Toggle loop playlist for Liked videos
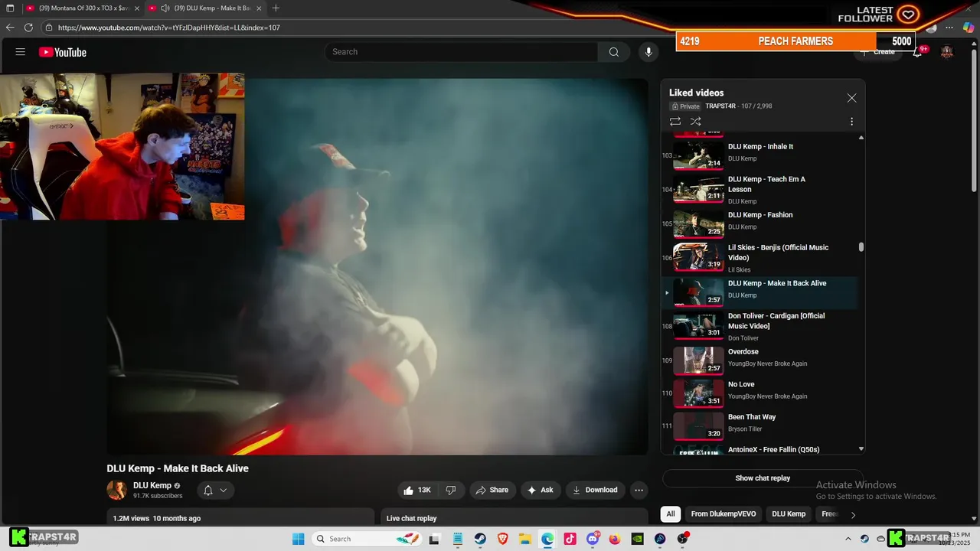980x551 pixels. pyautogui.click(x=675, y=122)
